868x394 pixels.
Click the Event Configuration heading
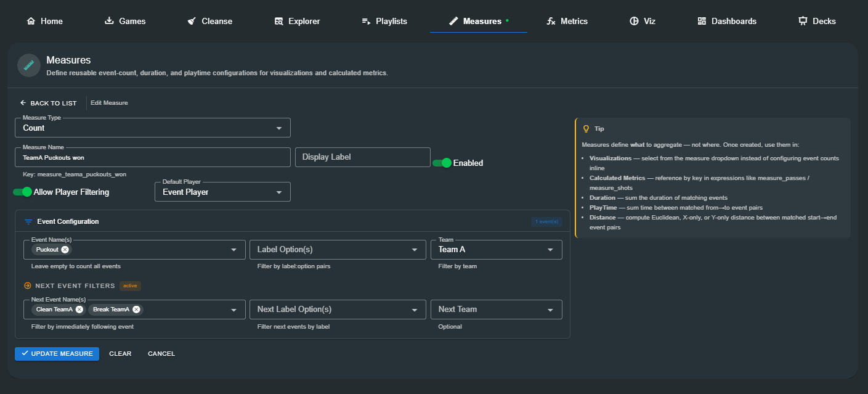[68, 221]
